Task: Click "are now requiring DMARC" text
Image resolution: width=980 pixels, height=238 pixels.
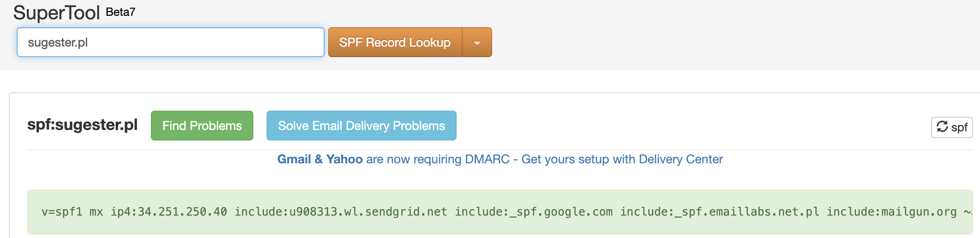Action: click(x=437, y=159)
